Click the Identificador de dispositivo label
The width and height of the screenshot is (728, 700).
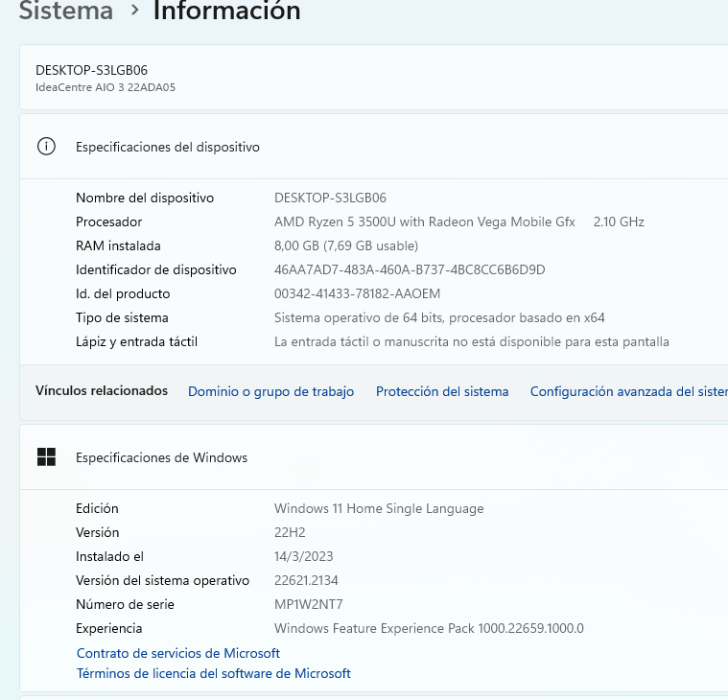point(156,269)
